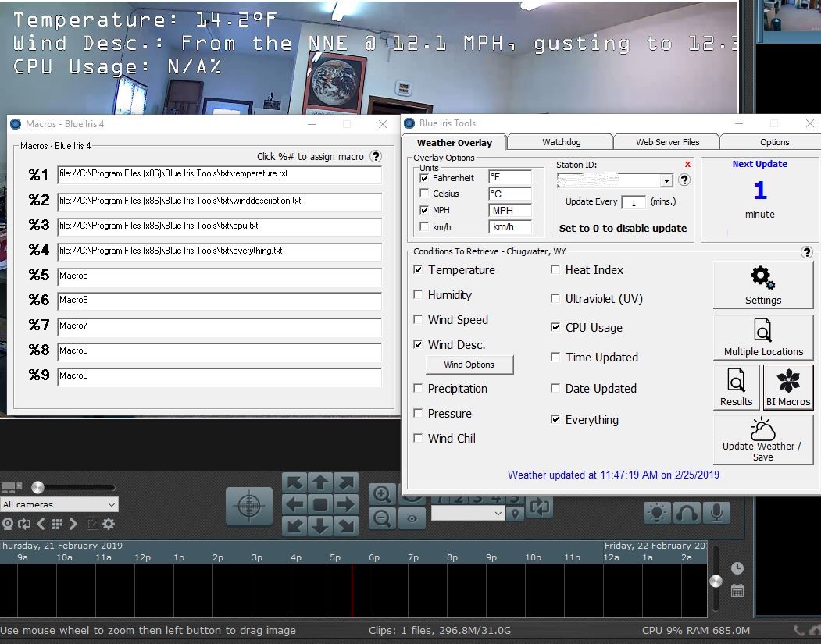Viewport: 821px width, 644px height.
Task: Click the camera snapshot webcam icon
Action: point(8,524)
